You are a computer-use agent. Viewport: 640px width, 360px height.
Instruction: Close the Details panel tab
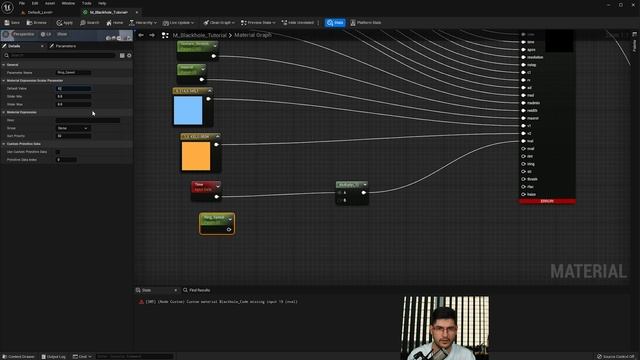[42, 46]
